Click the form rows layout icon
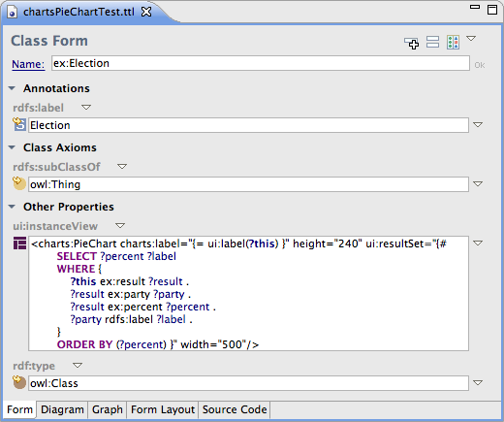This screenshot has height=422, width=504. 432,42
